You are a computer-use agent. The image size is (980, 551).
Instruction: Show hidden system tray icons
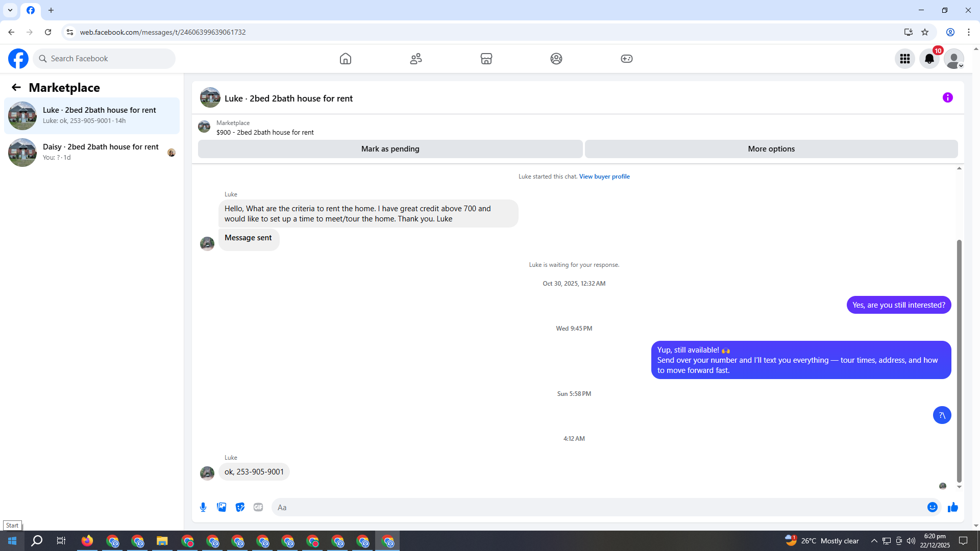click(x=874, y=541)
